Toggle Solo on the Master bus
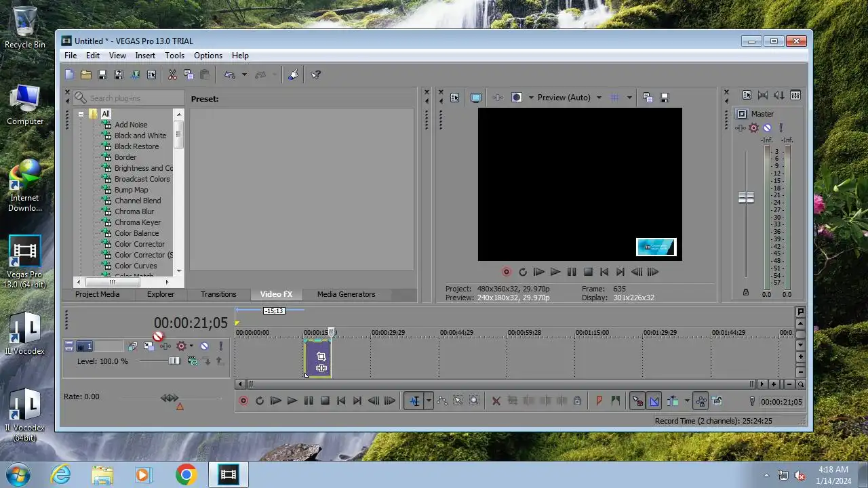This screenshot has width=868, height=488. point(781,127)
